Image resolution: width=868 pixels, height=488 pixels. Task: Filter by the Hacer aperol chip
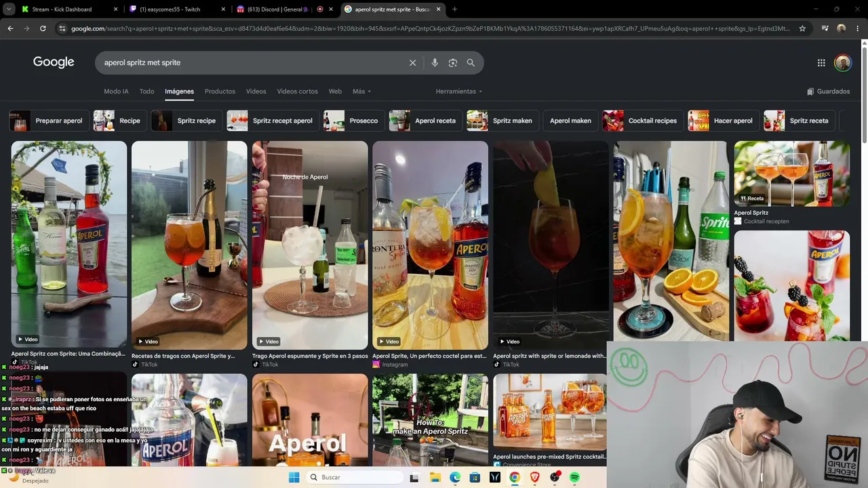pos(722,121)
